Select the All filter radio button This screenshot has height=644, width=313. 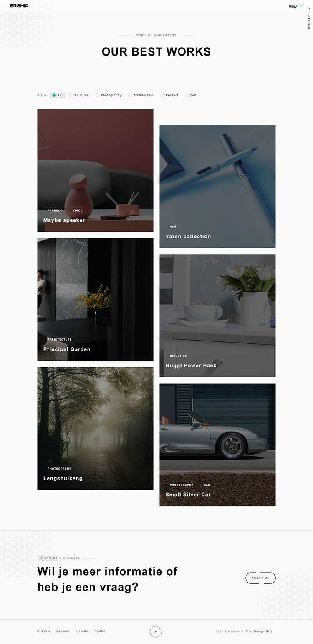(57, 95)
